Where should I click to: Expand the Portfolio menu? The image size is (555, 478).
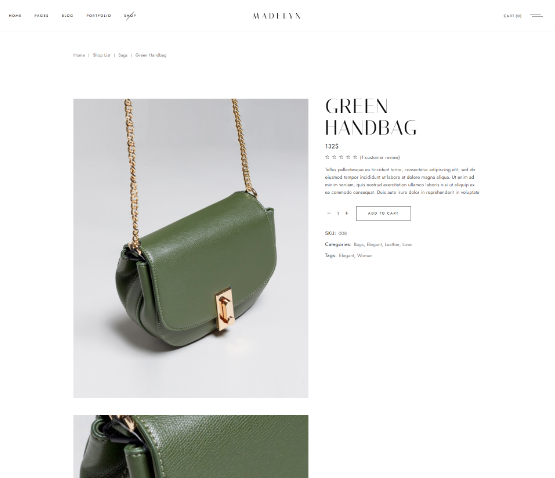pyautogui.click(x=99, y=16)
